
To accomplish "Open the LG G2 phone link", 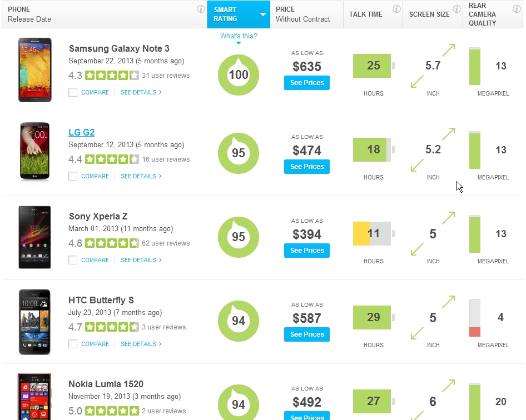I will pos(81,132).
